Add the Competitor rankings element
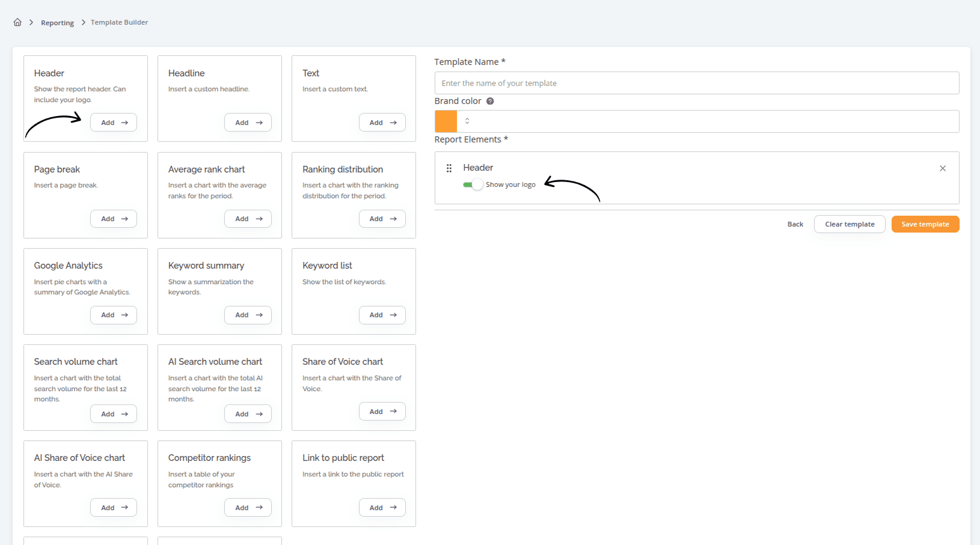Viewport: 980px width, 545px height. [x=248, y=508]
